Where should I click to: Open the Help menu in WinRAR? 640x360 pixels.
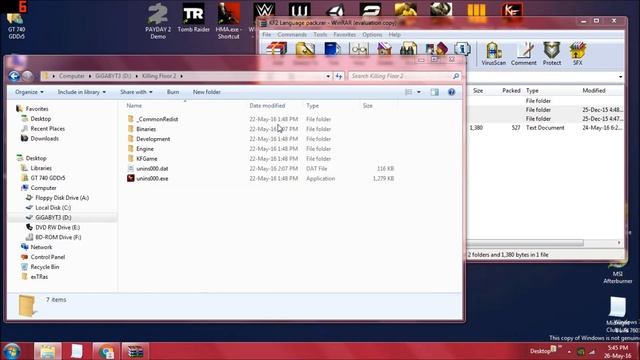coord(394,35)
